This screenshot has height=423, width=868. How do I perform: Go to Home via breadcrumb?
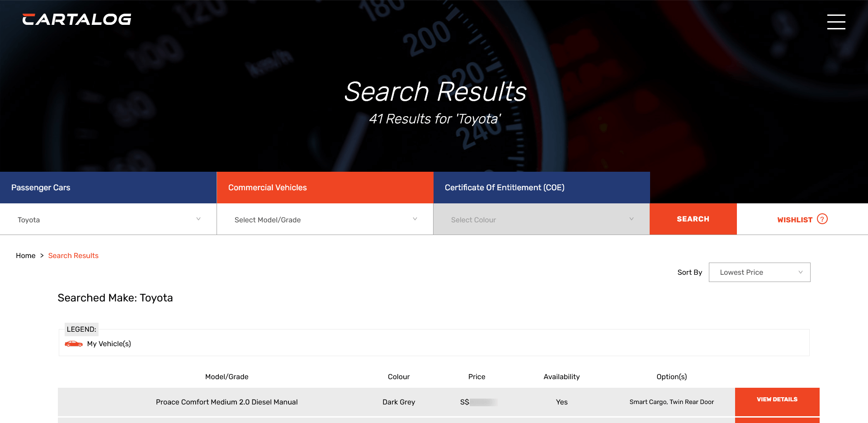[26, 256]
